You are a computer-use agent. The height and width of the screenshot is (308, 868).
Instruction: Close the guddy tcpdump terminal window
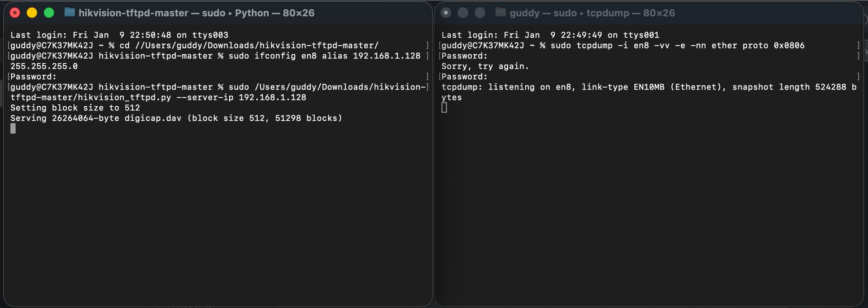pos(446,13)
